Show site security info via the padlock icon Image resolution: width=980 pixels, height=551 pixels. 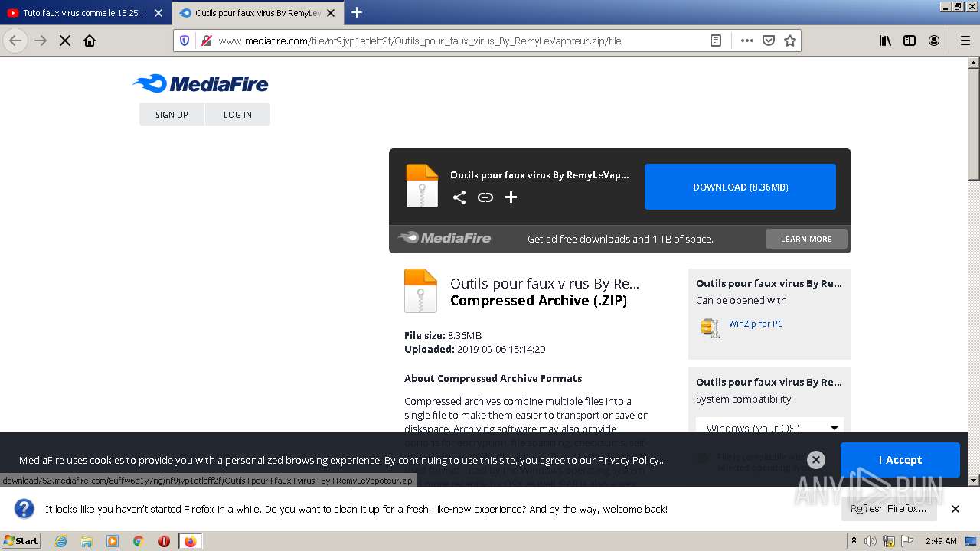point(205,41)
